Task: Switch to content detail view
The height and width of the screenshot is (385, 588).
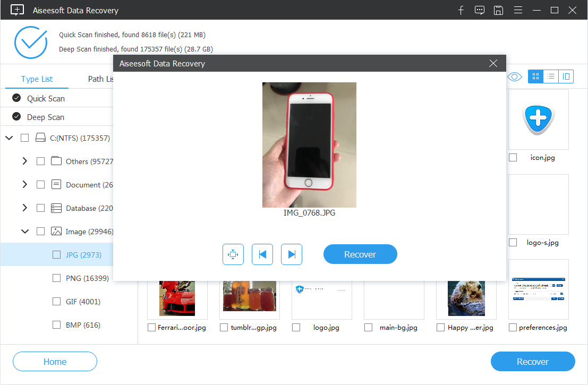Action: pos(566,76)
